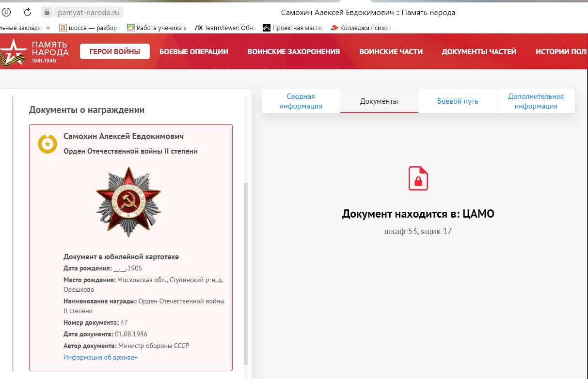Open the 'Боевой путь' tab
Image resolution: width=588 pixels, height=379 pixels.
(457, 101)
